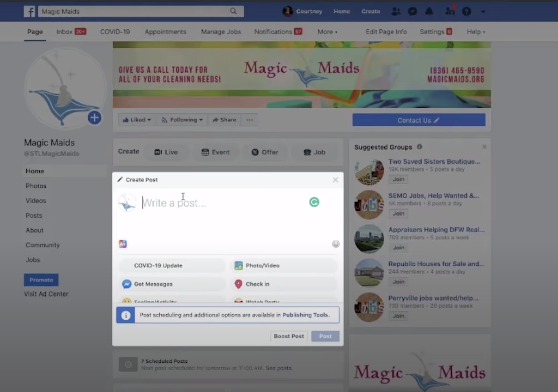
Task: Open the Following dropdown
Action: pyautogui.click(x=182, y=120)
